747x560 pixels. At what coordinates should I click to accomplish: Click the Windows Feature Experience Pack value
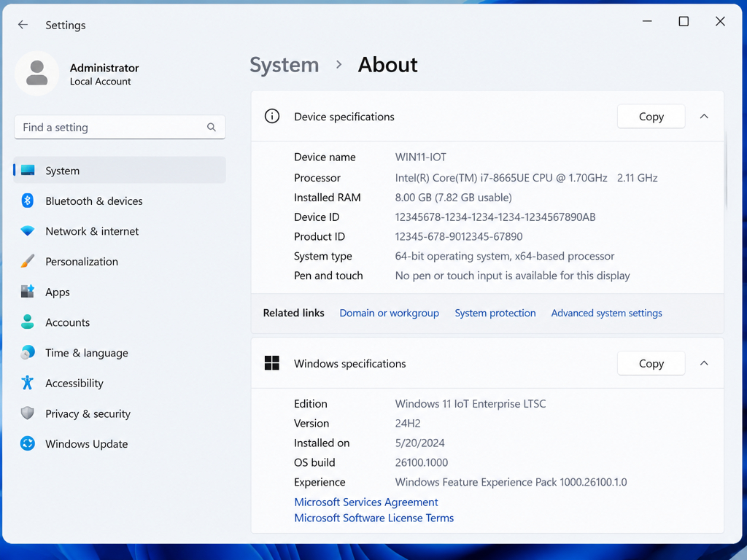511,482
